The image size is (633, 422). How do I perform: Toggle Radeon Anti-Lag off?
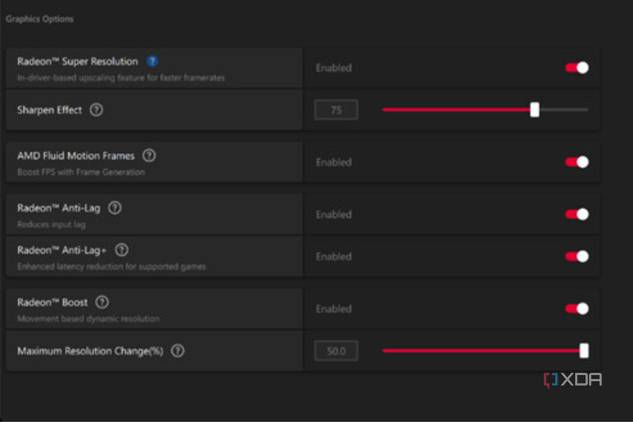tap(577, 214)
